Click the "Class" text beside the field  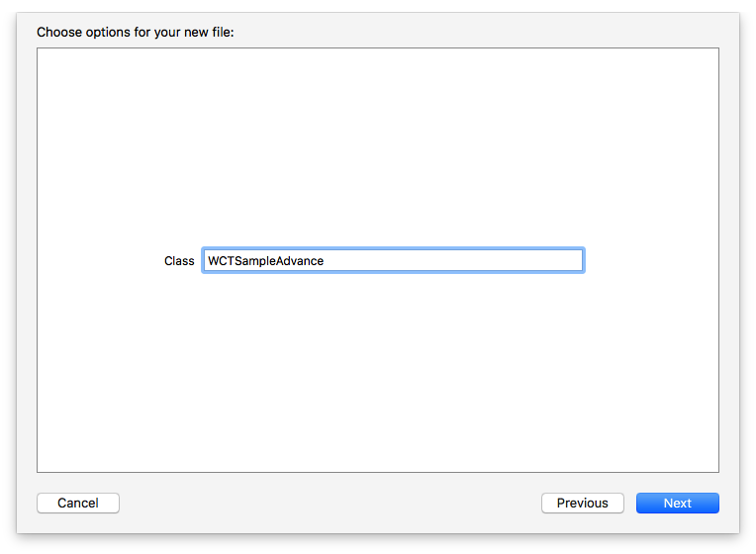click(179, 261)
